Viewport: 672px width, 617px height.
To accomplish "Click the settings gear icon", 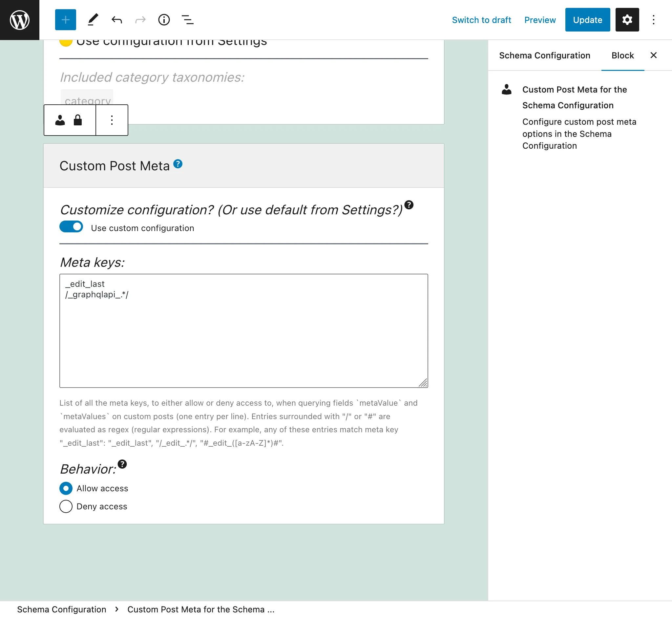I will 627,19.
